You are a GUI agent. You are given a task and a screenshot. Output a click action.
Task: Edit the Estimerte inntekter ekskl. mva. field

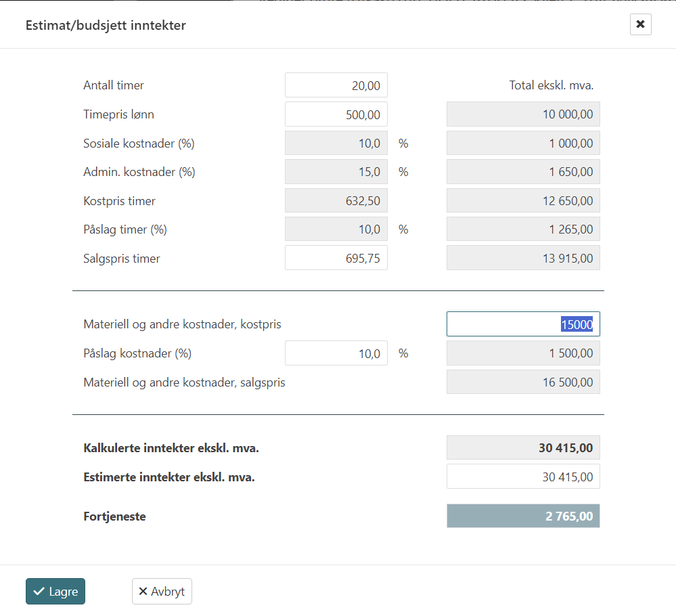523,477
